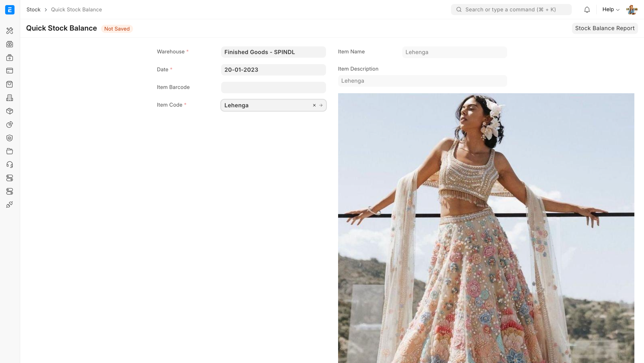
Task: Open the tools wrench sidebar icon
Action: (x=10, y=31)
